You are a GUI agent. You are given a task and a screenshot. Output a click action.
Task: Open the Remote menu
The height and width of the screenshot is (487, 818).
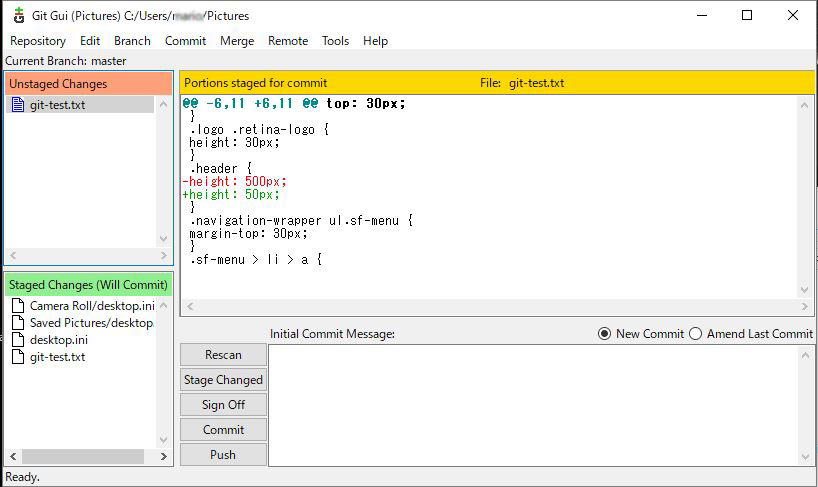pyautogui.click(x=288, y=41)
